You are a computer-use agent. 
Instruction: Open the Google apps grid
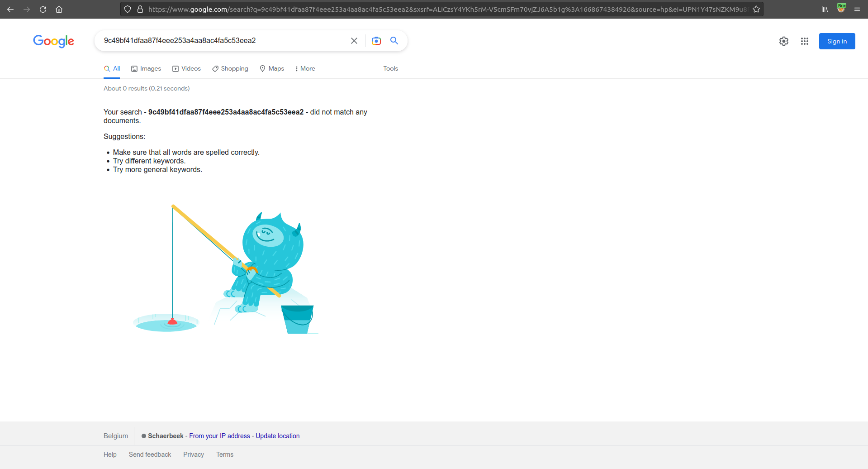(x=805, y=41)
